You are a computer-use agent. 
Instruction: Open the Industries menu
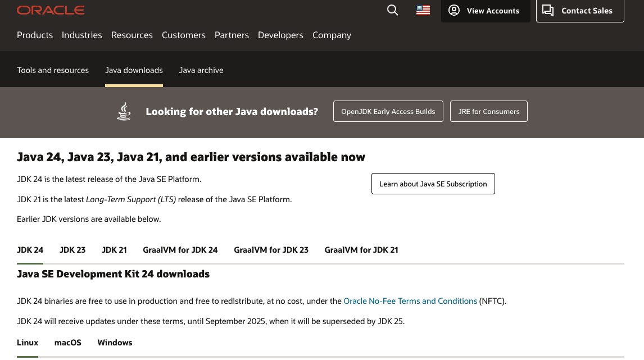(81, 35)
